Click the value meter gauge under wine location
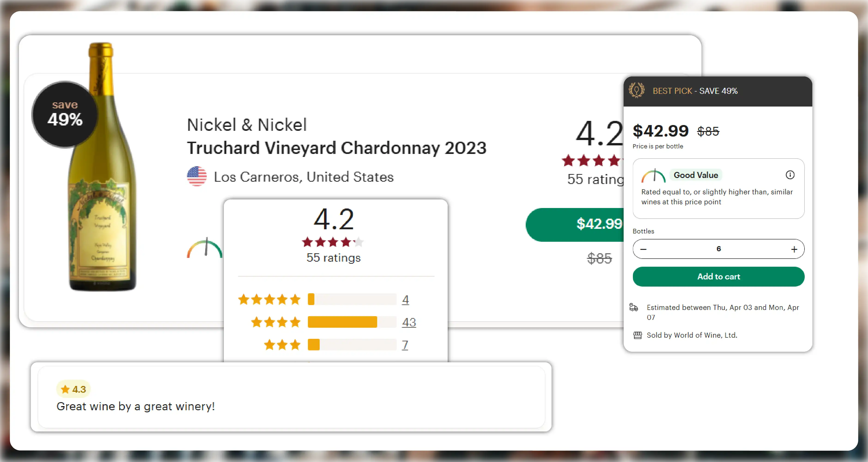868x462 pixels. pyautogui.click(x=205, y=248)
